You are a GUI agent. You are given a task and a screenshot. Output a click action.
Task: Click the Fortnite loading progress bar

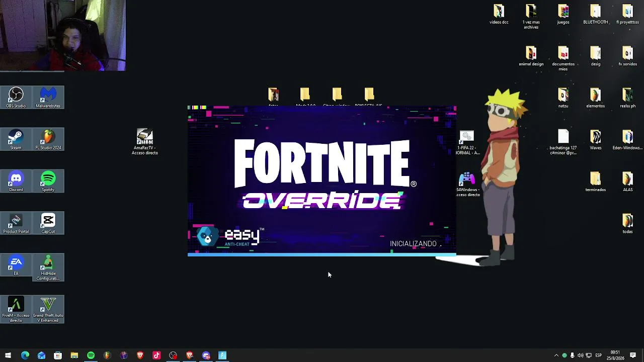pos(322,254)
